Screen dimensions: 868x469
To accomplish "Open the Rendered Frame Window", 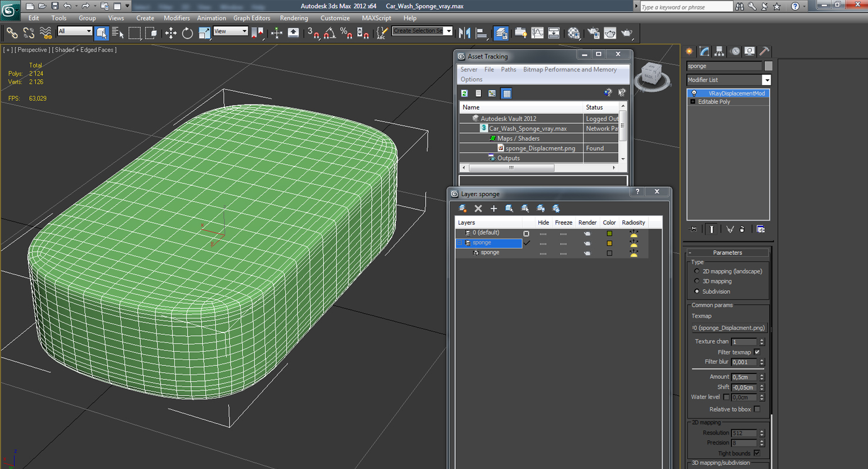I will 611,33.
